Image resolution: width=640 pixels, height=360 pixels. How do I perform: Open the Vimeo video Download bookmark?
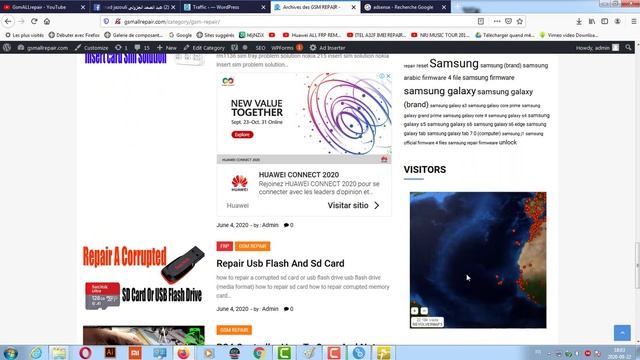point(569,35)
